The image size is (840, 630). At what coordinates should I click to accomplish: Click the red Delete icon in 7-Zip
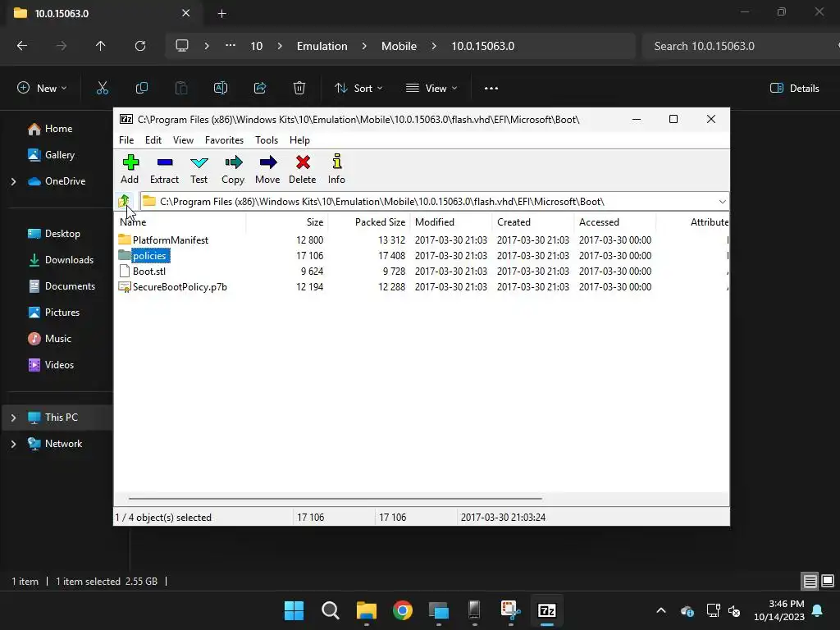pyautogui.click(x=303, y=169)
